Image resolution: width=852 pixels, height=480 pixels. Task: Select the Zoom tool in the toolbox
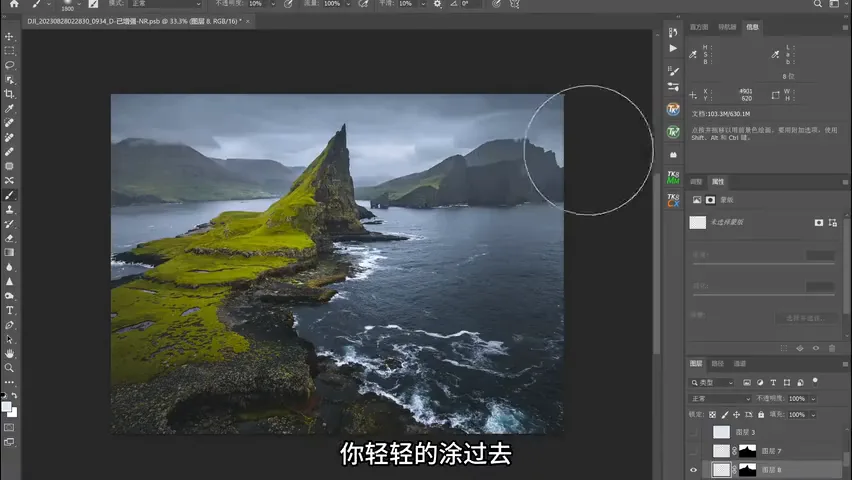click(9, 368)
